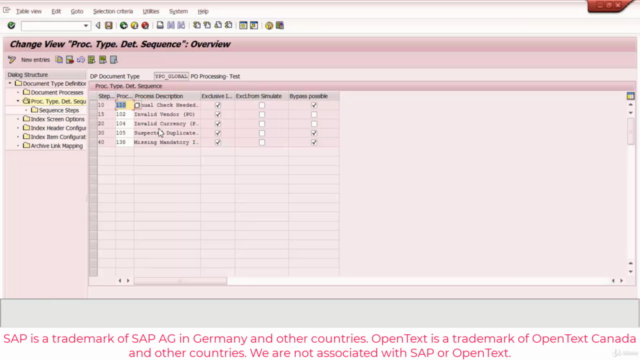The height and width of the screenshot is (360, 640).
Task: Click the Customize Local Layout icon
Action: [280, 25]
